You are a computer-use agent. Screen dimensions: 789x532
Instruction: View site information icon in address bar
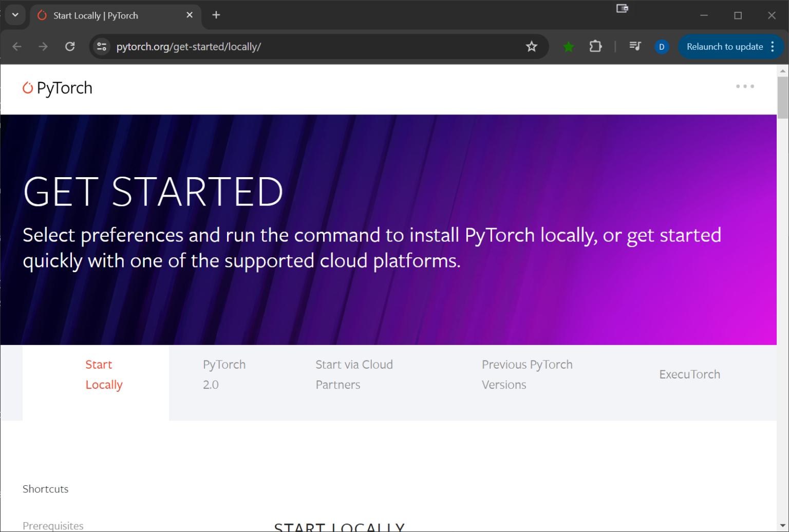(x=102, y=47)
